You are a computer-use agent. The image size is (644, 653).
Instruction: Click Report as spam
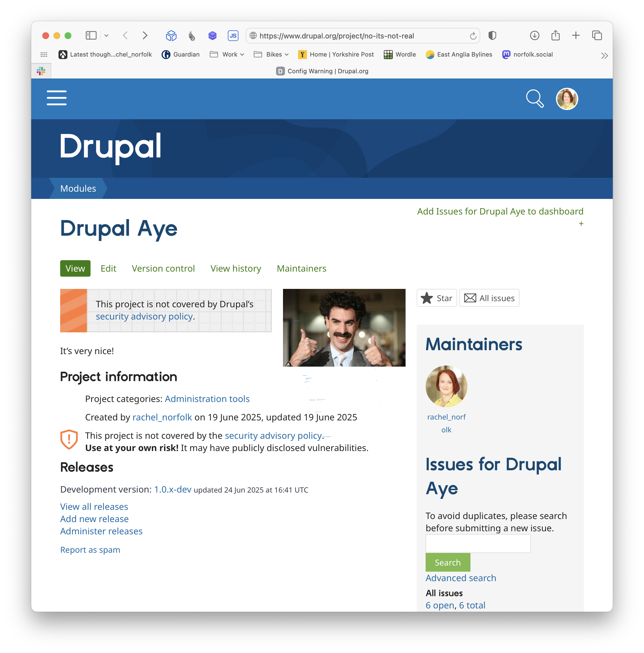pyautogui.click(x=90, y=550)
